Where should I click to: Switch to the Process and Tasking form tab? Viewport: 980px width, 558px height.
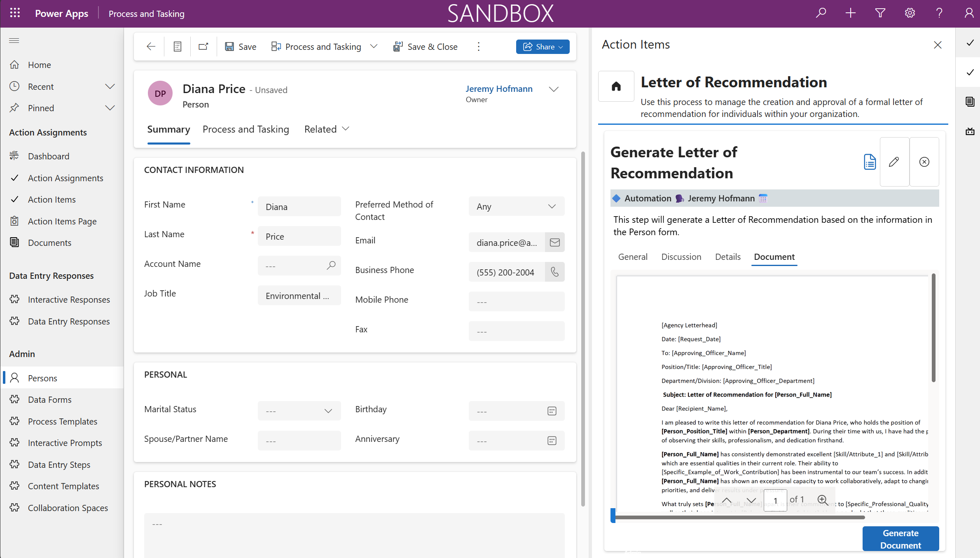point(246,129)
